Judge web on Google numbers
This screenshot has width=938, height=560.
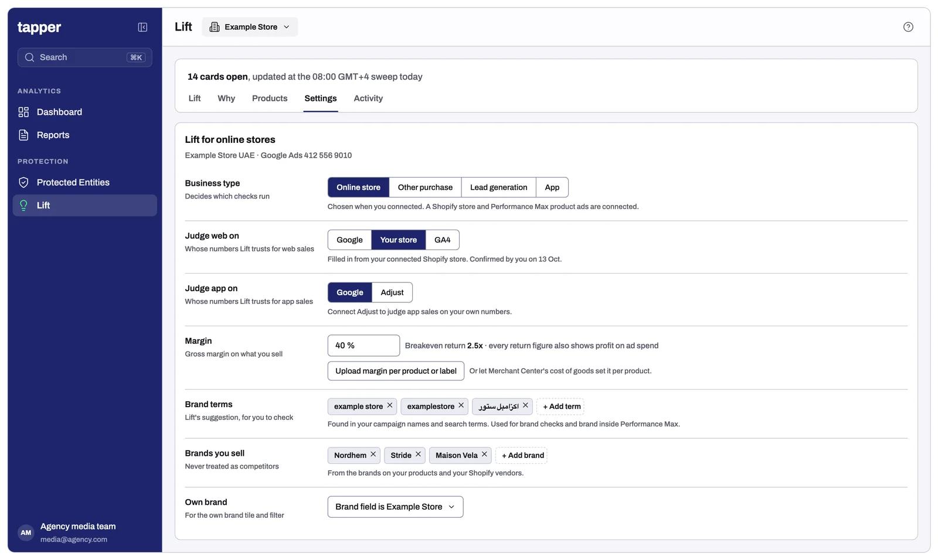tap(349, 240)
